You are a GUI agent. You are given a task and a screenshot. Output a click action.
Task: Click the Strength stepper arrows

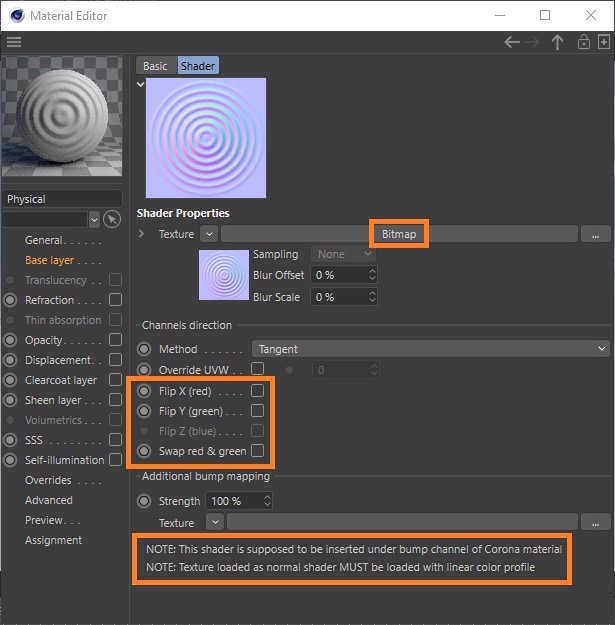pos(267,500)
